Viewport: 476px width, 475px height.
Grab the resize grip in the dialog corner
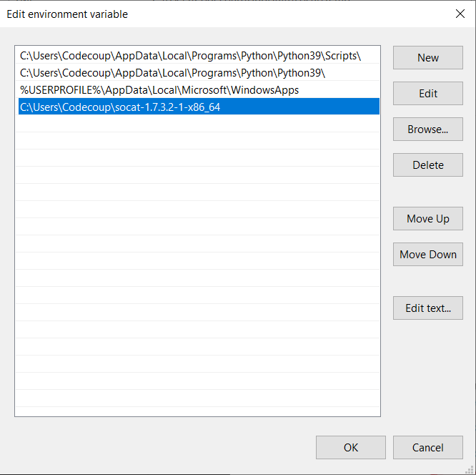(x=471, y=470)
